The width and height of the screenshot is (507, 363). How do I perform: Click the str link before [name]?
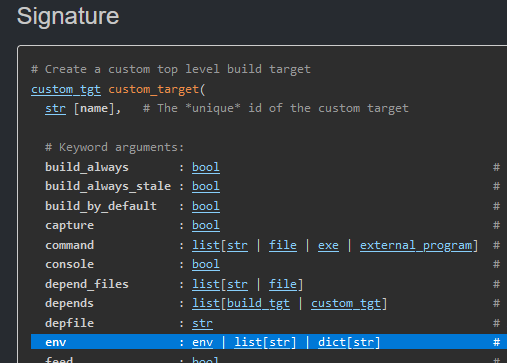pos(55,108)
